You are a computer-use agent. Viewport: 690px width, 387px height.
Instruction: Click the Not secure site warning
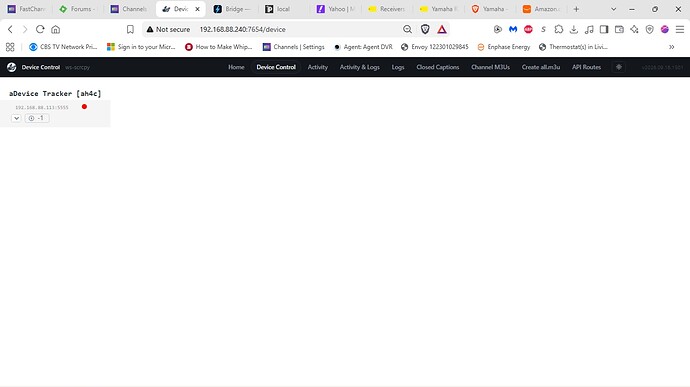point(169,29)
